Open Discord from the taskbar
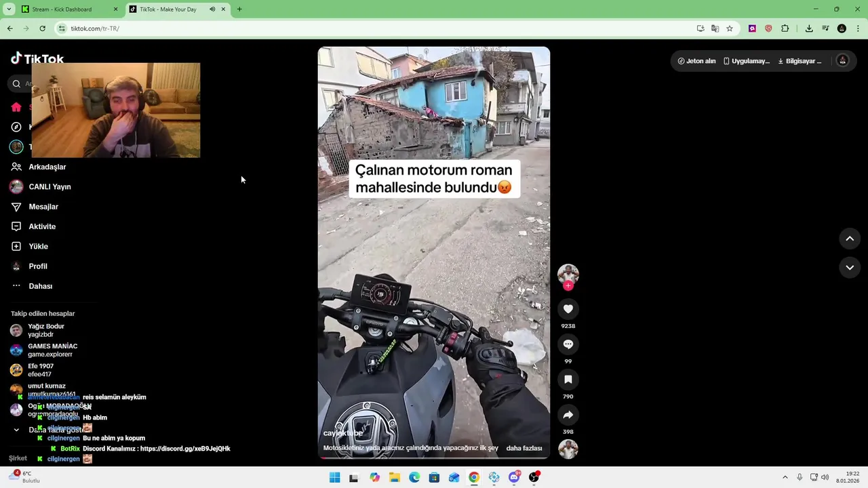Image resolution: width=868 pixels, height=488 pixels. [514, 478]
